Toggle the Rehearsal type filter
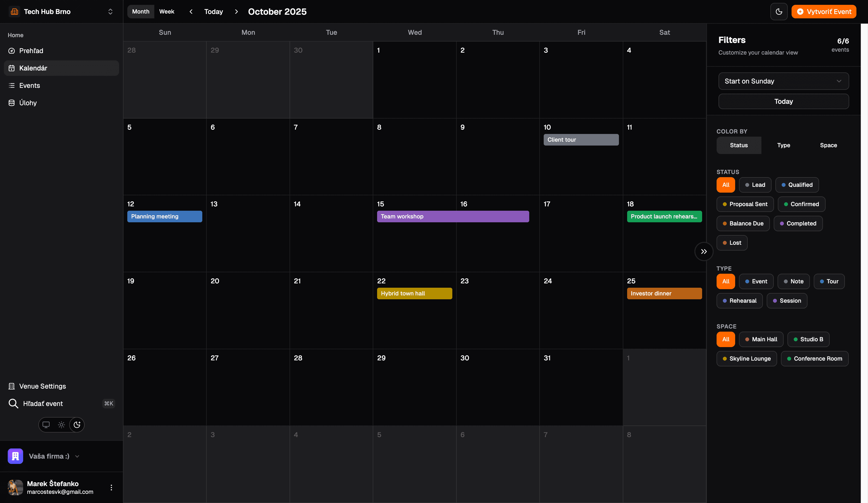The image size is (868, 503). [739, 301]
